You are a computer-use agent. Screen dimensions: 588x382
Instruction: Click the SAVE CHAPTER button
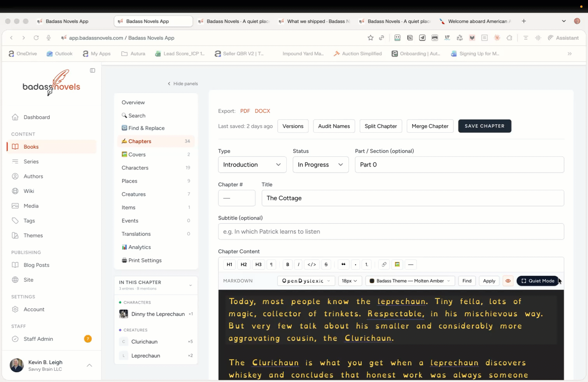(x=484, y=126)
